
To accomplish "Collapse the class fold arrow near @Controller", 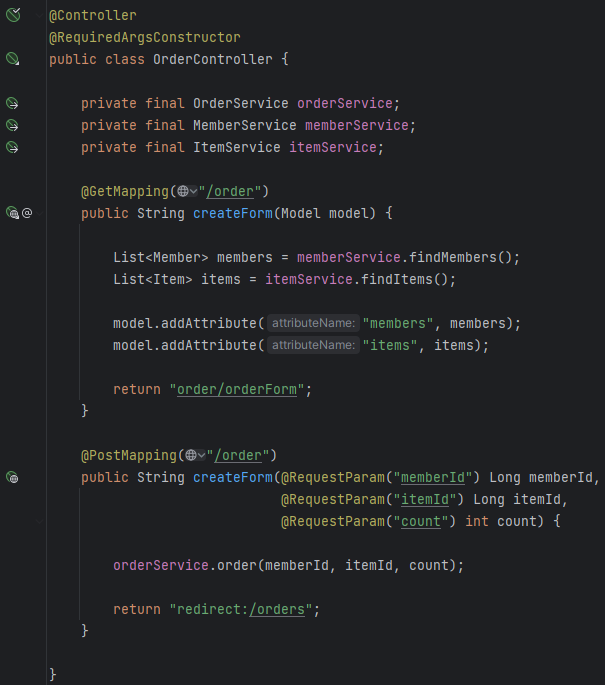I will (39, 16).
